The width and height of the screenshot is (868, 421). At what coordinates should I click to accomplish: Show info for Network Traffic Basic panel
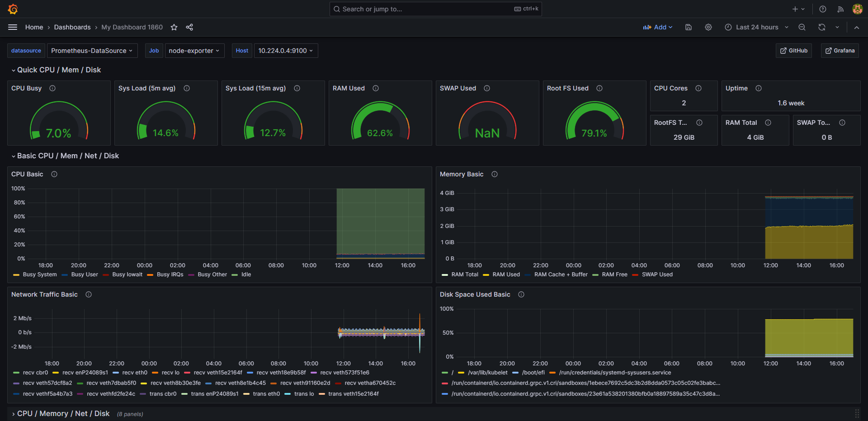click(89, 294)
